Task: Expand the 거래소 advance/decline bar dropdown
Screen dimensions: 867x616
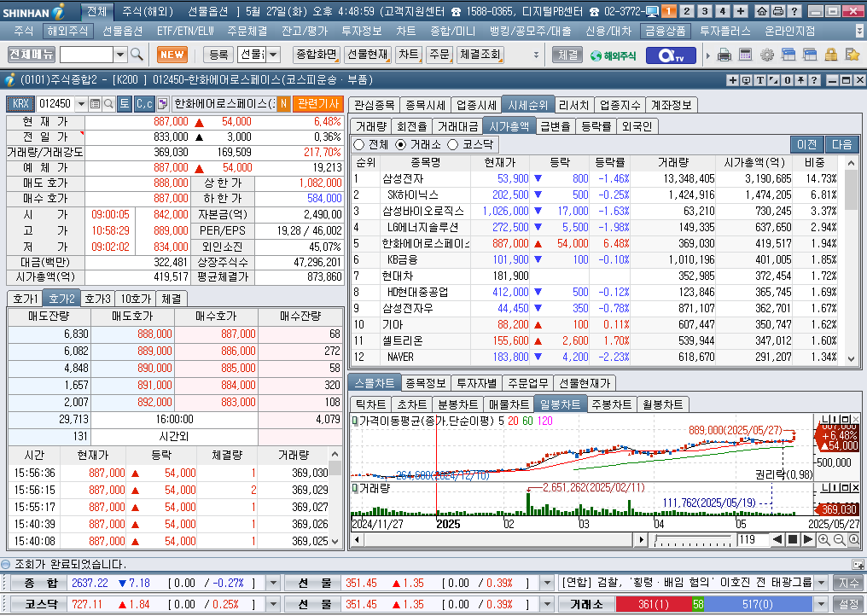Action: 821,604
